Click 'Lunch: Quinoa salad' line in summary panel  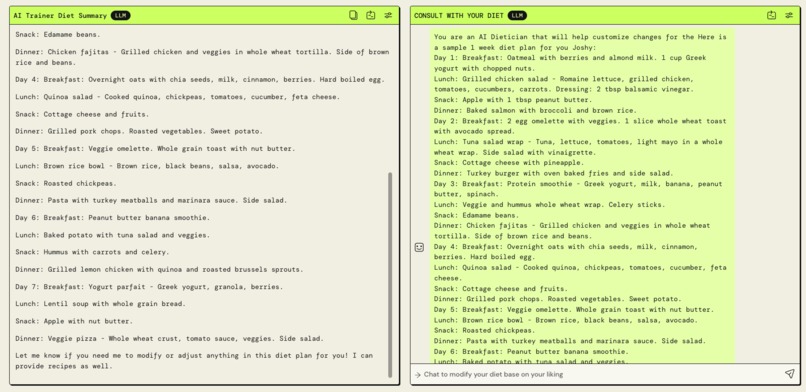[x=177, y=97]
